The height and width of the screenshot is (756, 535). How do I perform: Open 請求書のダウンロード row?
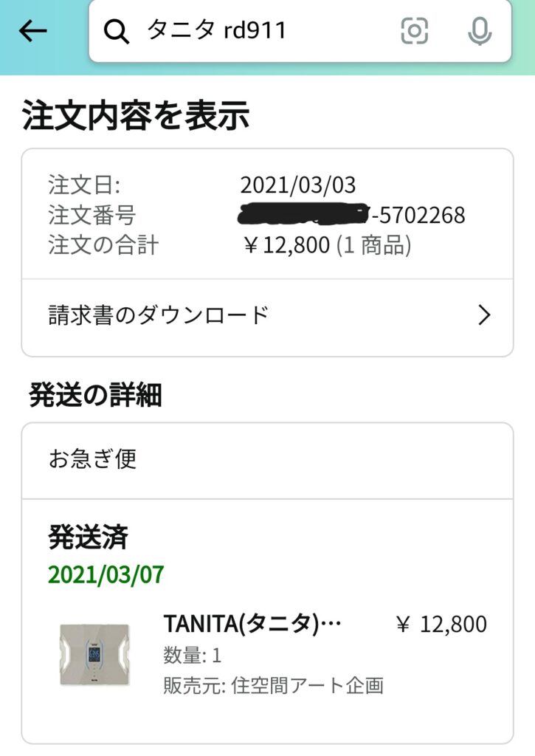(267, 316)
